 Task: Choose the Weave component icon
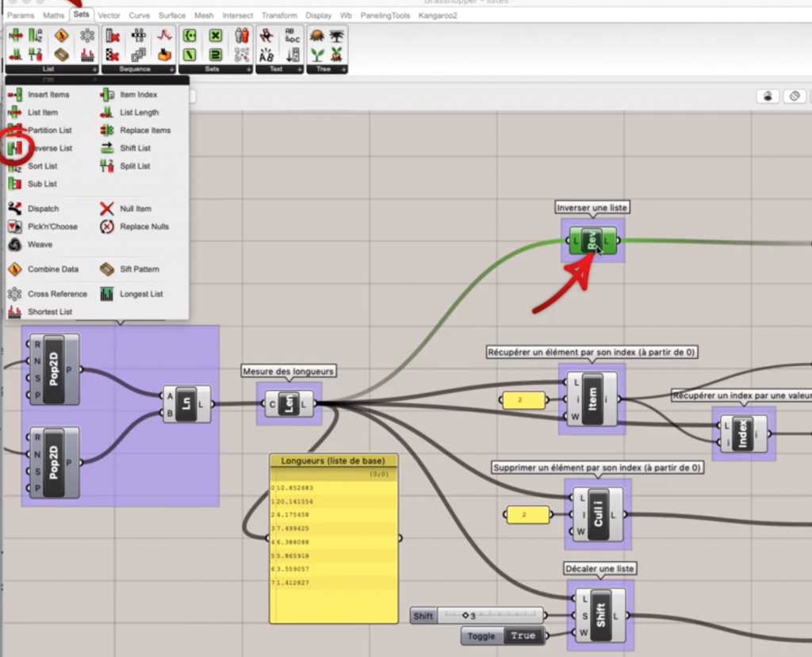tap(14, 244)
